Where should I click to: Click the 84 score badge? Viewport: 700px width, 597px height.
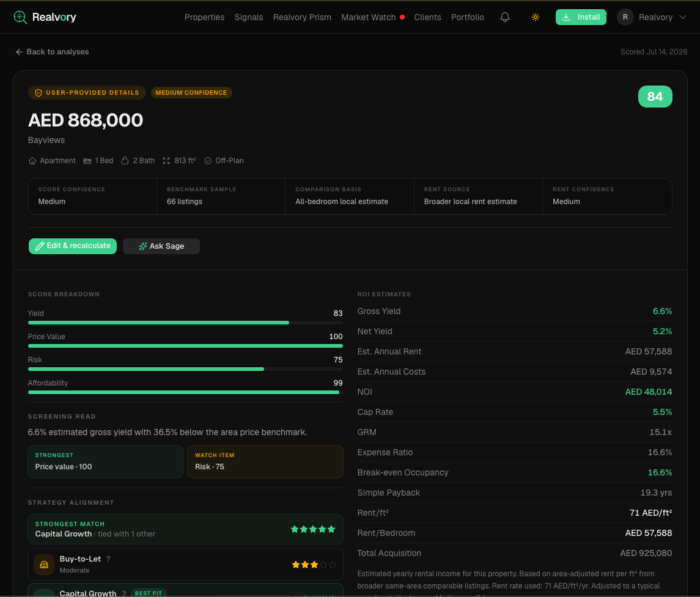pos(655,97)
